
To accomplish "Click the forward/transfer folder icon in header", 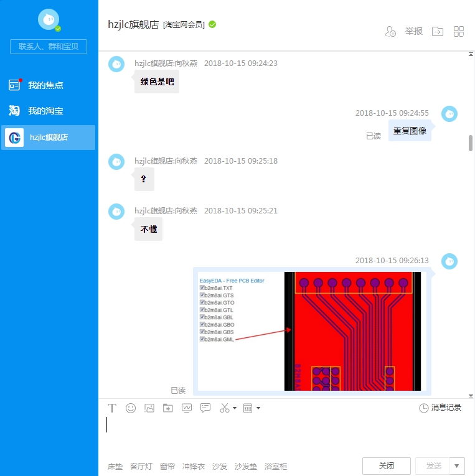I will point(438,31).
